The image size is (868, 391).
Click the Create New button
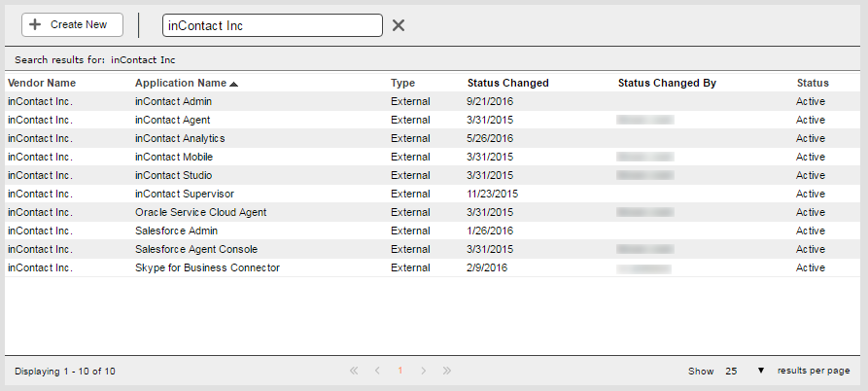coord(73,25)
